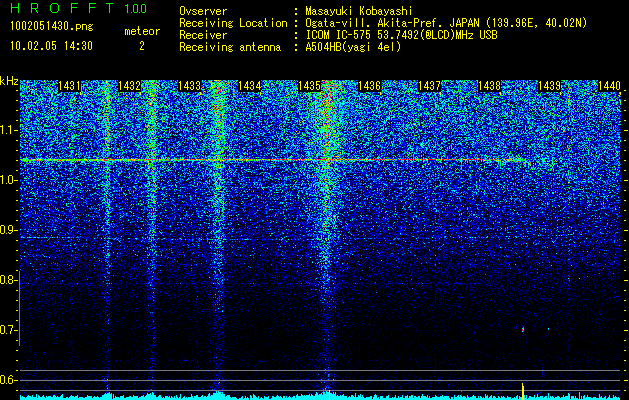This screenshot has height=400, width=629.
Task: Click the Ovserver field label
Action: tap(203, 11)
